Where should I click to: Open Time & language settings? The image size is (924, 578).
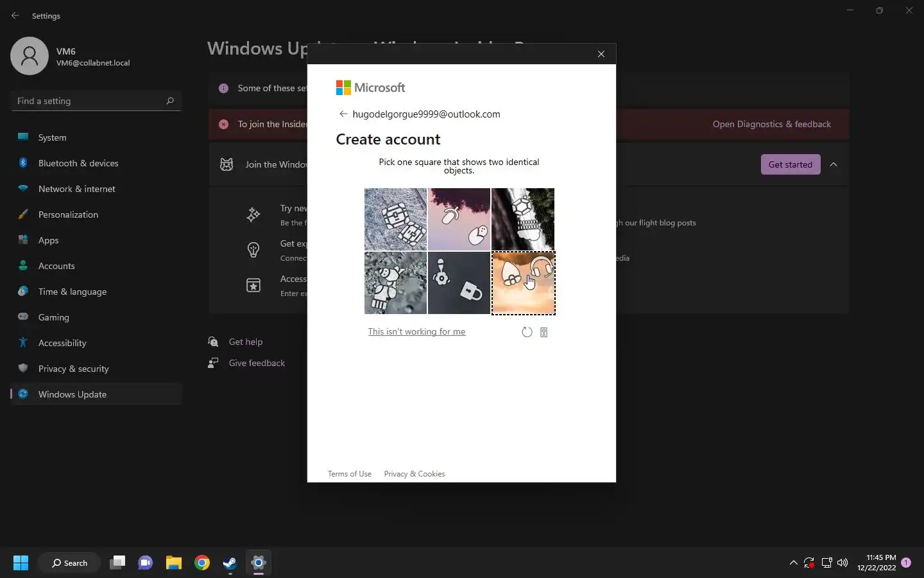pyautogui.click(x=96, y=292)
